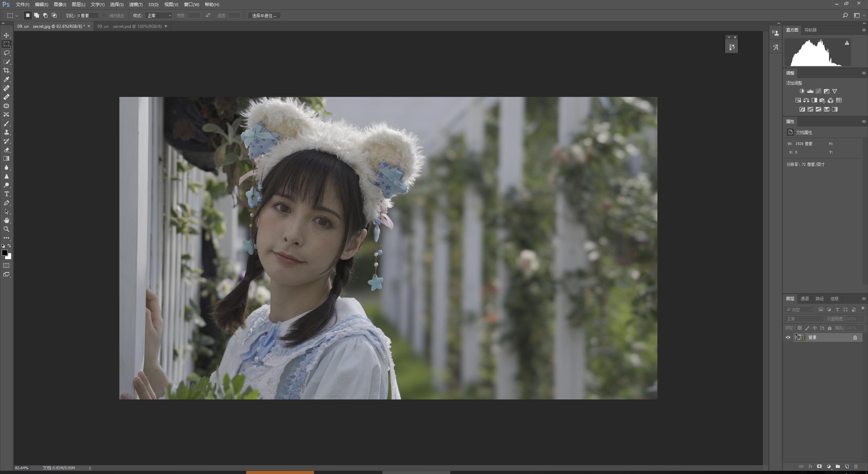This screenshot has width=868, height=474.
Task: Choose the Eyedropper tool
Action: pos(6,79)
